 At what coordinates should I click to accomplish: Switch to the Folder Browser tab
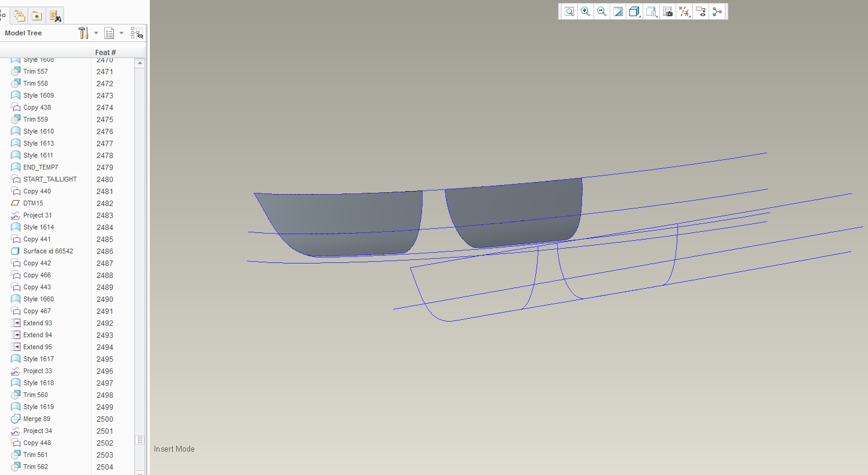[19, 16]
